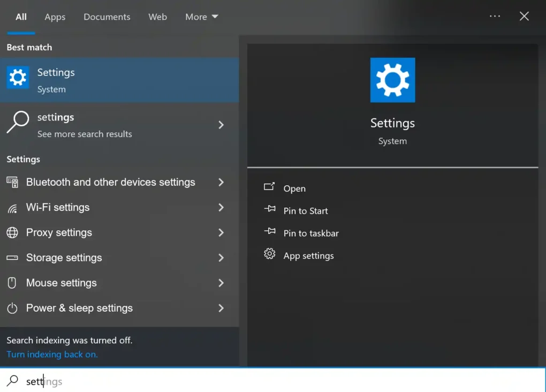Open 'Bluetooth and other devices settings' result
Viewport: 546px width, 392px height.
click(x=119, y=182)
